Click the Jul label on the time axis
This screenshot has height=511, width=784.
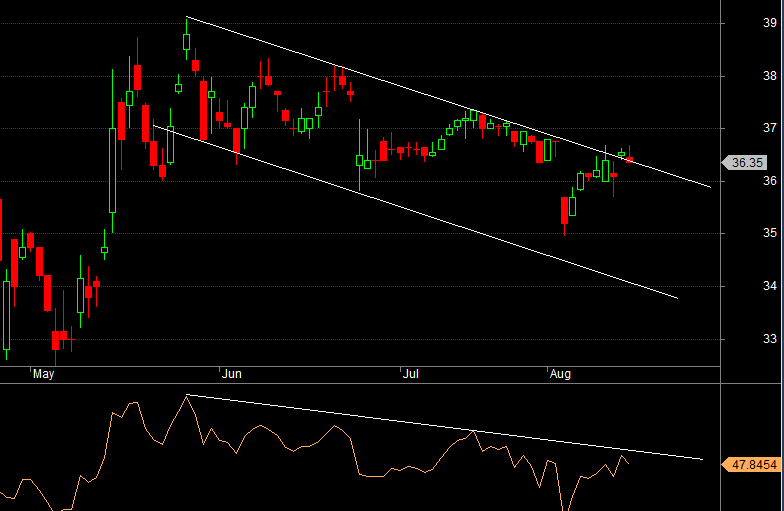click(410, 374)
